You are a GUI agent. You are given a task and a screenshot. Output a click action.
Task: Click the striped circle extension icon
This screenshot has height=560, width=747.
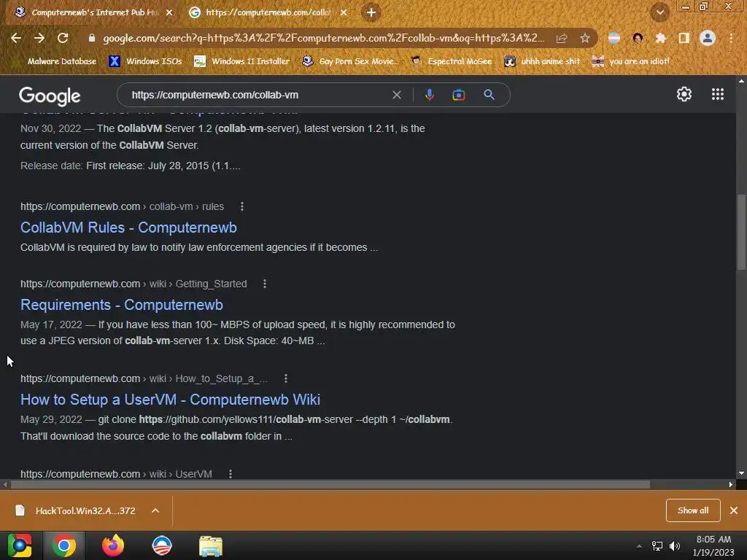point(614,38)
